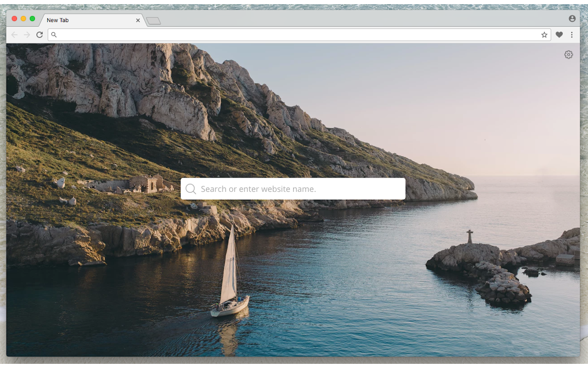
Task: Go forward to next page
Action: point(27,34)
